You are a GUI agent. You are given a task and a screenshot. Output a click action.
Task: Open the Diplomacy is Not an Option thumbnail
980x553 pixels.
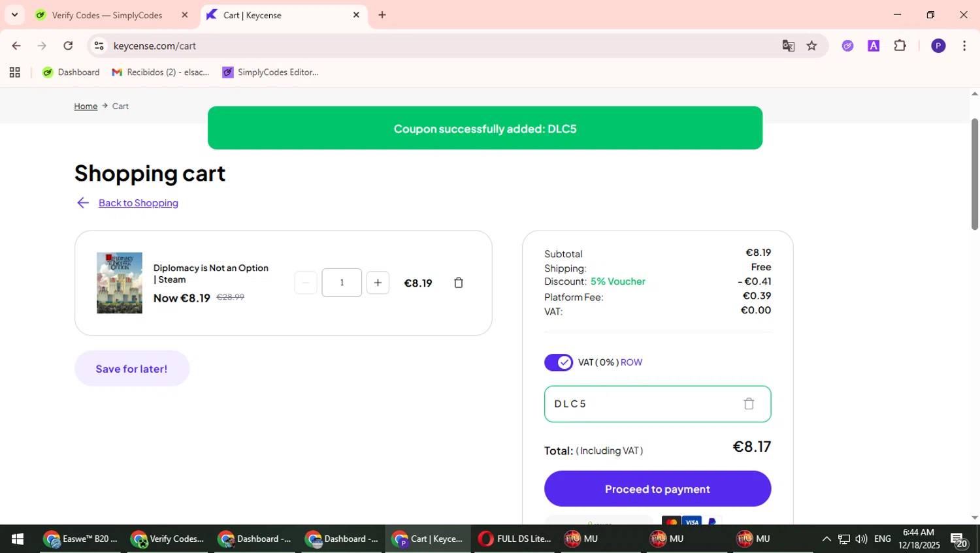[120, 283]
